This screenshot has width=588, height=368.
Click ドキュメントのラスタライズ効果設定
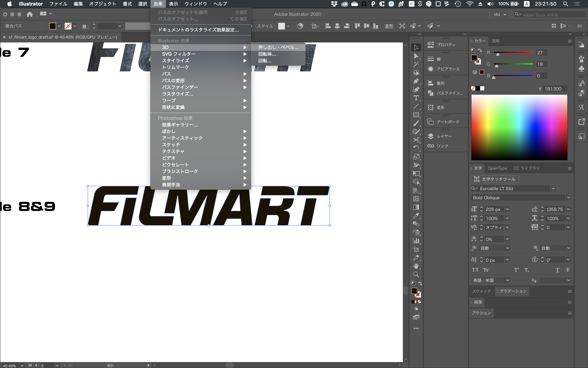click(201, 30)
